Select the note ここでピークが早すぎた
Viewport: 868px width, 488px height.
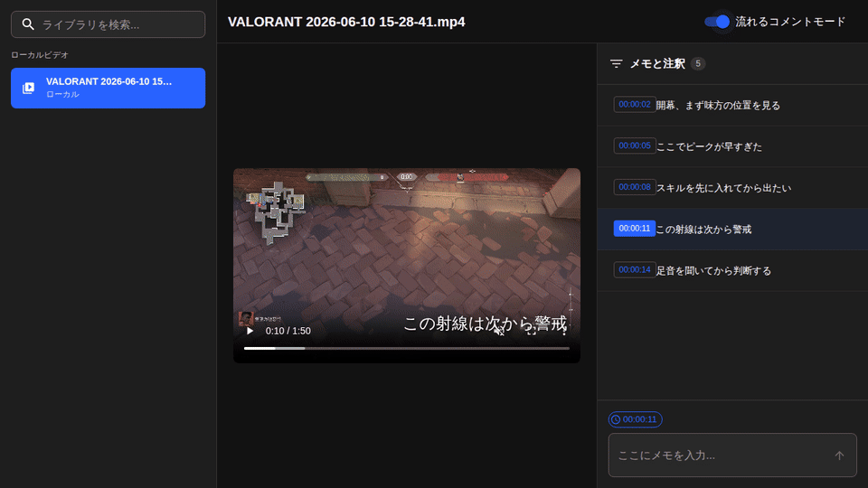tap(709, 146)
